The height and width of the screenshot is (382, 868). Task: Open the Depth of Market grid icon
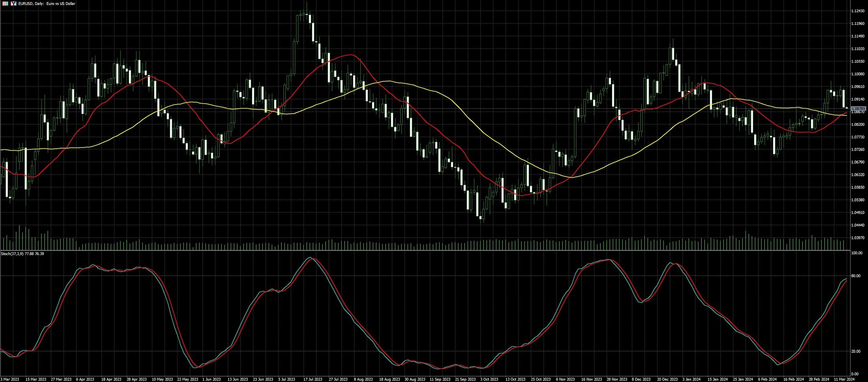[5, 4]
